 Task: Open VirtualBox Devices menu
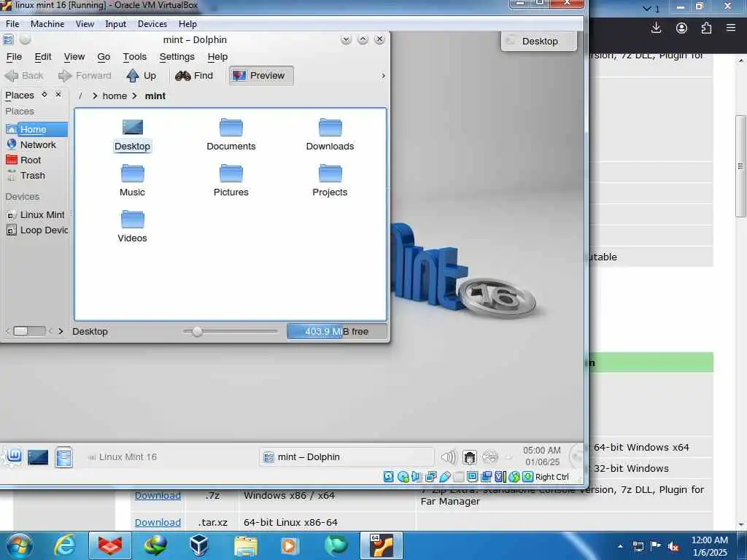[x=152, y=24]
